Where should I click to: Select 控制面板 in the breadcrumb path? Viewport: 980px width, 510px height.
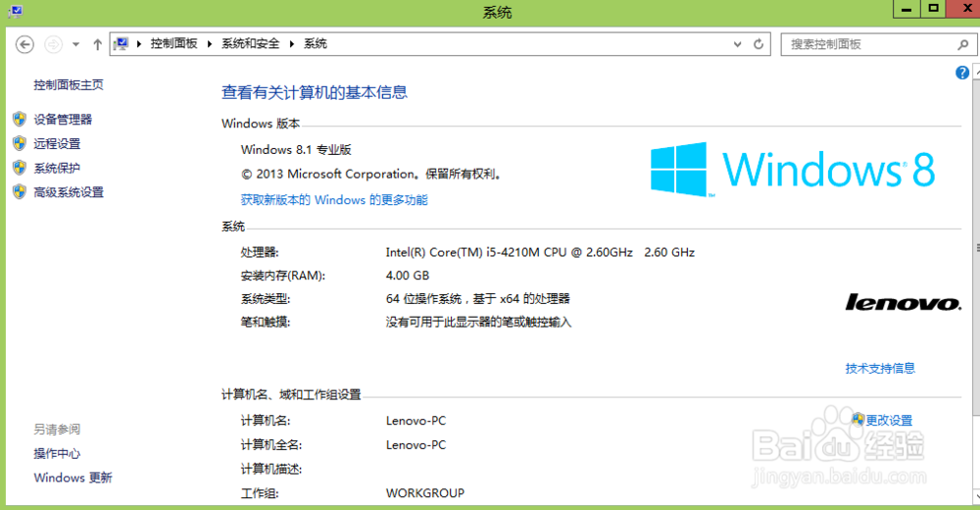pos(173,43)
